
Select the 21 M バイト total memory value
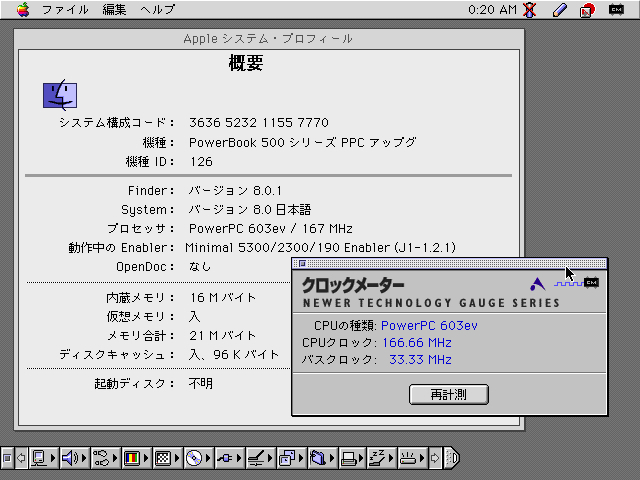(222, 336)
